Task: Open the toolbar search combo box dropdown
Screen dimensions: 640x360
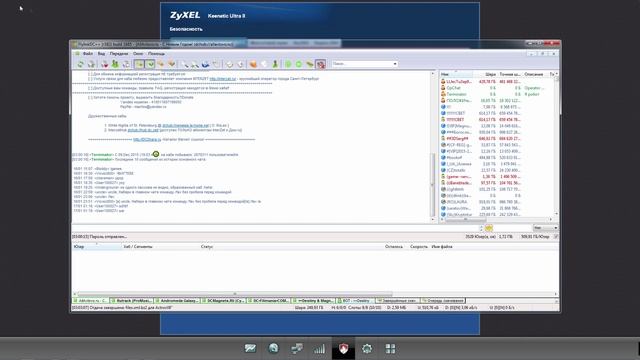Action: coord(395,64)
